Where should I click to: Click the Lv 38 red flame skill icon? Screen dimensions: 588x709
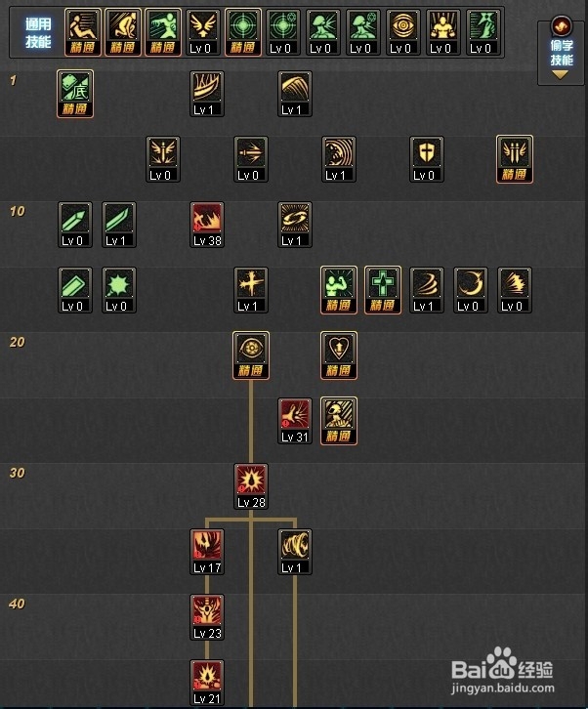pyautogui.click(x=207, y=225)
